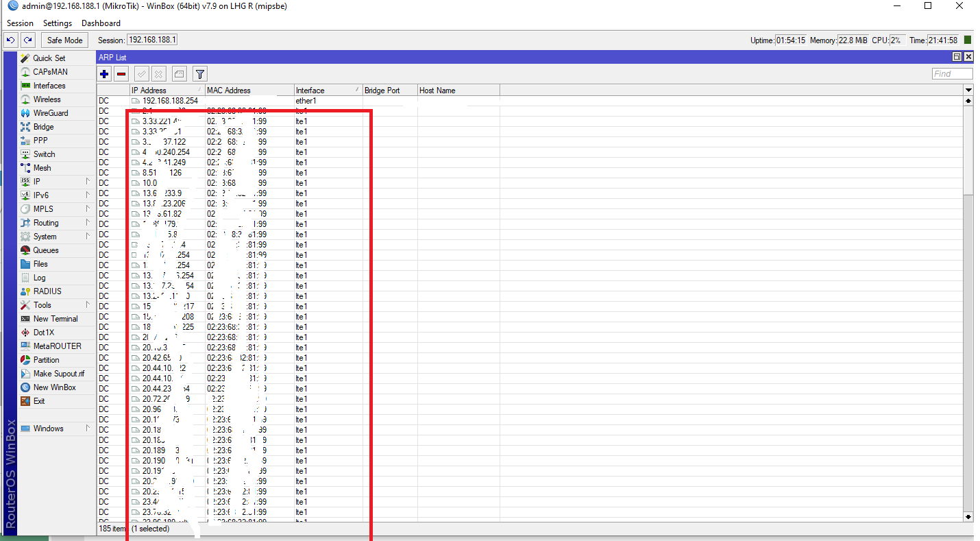This screenshot has height=541, width=980.
Task: Click the filter funnel button
Action: [x=199, y=73]
